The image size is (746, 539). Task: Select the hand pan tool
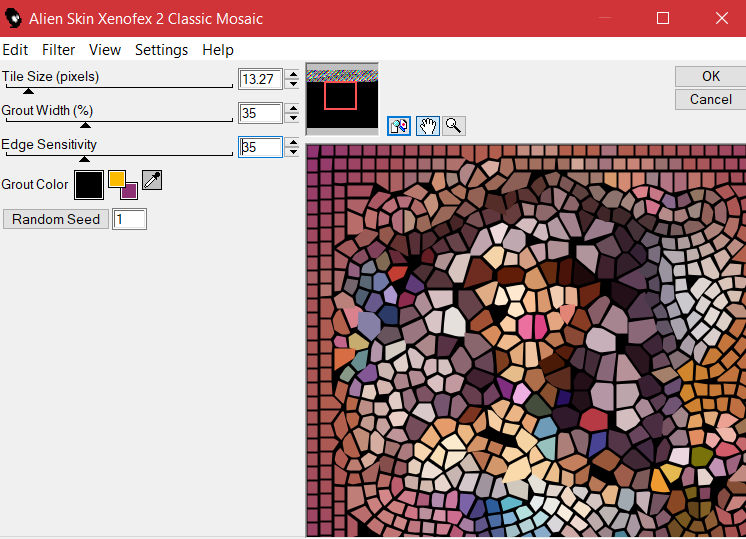click(427, 126)
